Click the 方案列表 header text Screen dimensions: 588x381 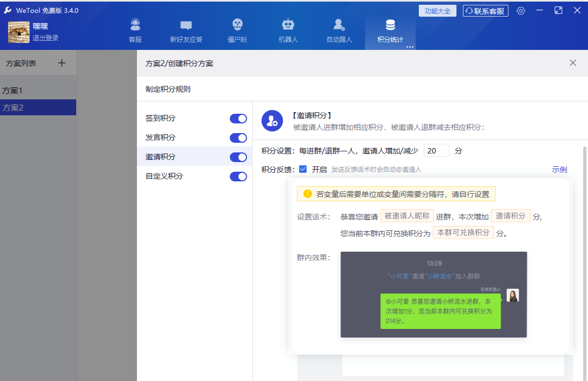(21, 63)
